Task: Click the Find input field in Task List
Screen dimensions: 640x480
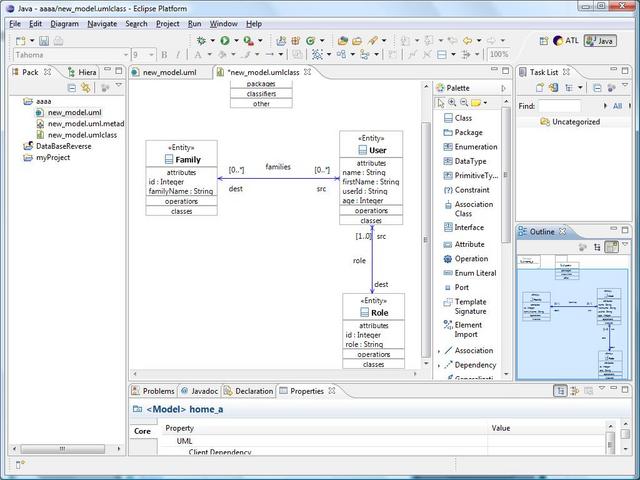Action: [559, 106]
